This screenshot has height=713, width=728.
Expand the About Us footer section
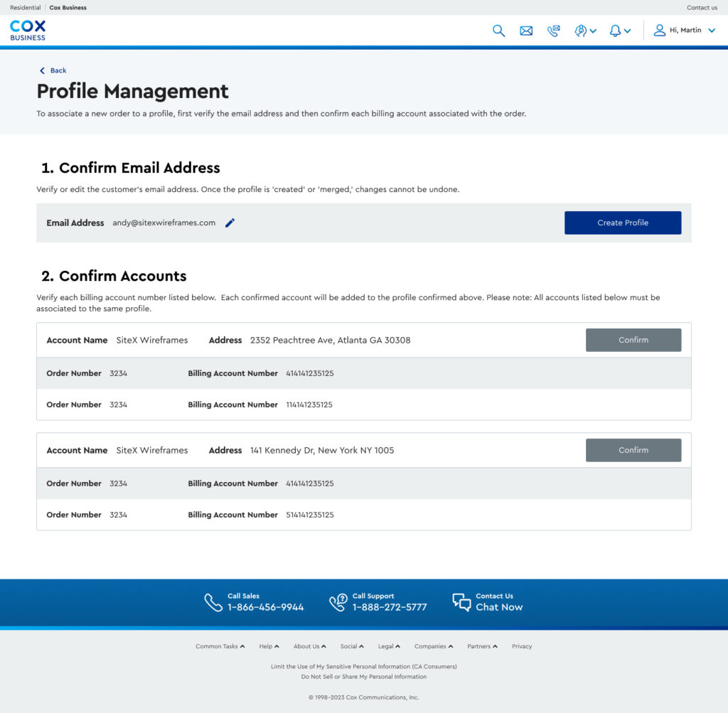pyautogui.click(x=309, y=646)
